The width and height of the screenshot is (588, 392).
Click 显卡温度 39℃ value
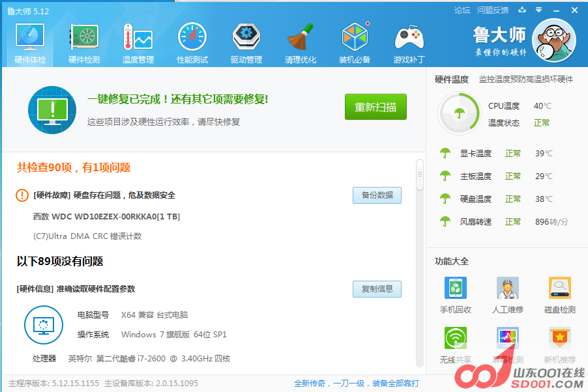coord(544,153)
